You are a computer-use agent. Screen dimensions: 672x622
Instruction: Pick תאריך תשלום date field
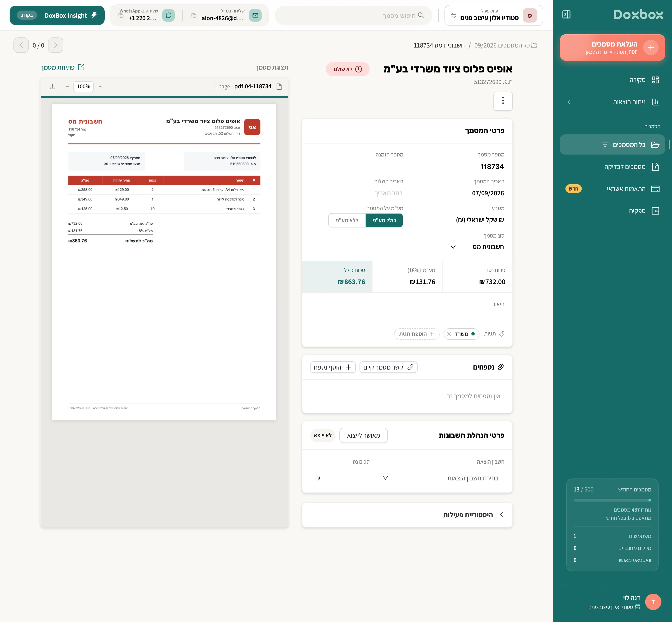389,193
